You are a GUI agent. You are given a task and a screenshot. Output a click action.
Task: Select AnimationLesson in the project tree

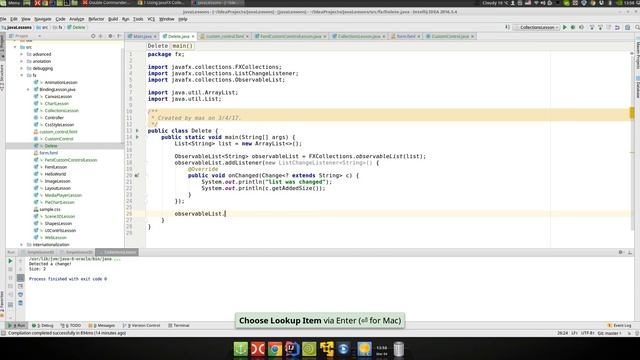61,82
